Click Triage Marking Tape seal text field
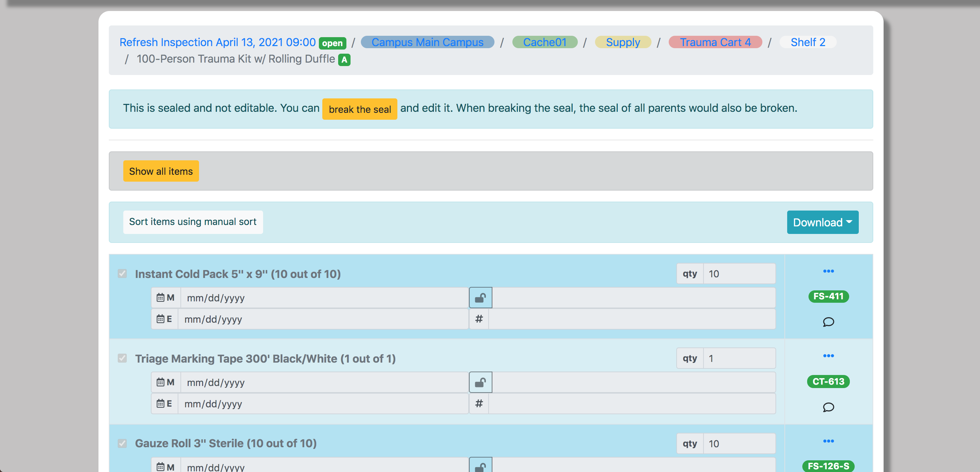The image size is (980, 472). (x=634, y=382)
